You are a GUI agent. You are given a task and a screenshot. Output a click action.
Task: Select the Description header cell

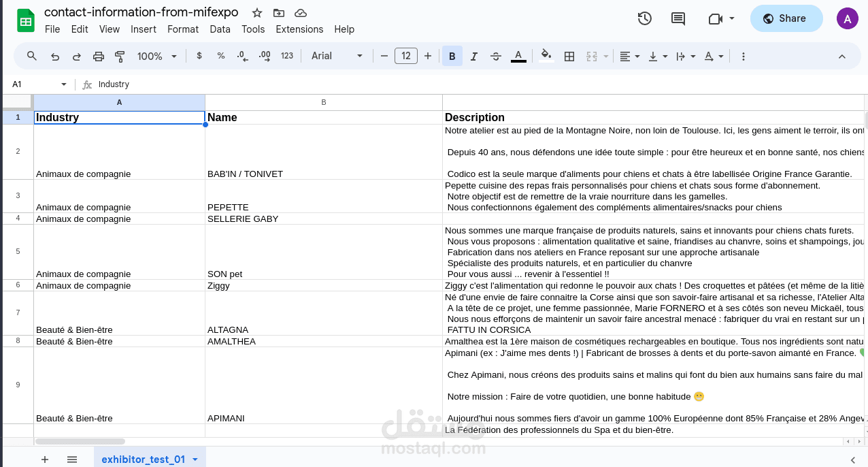(653, 117)
